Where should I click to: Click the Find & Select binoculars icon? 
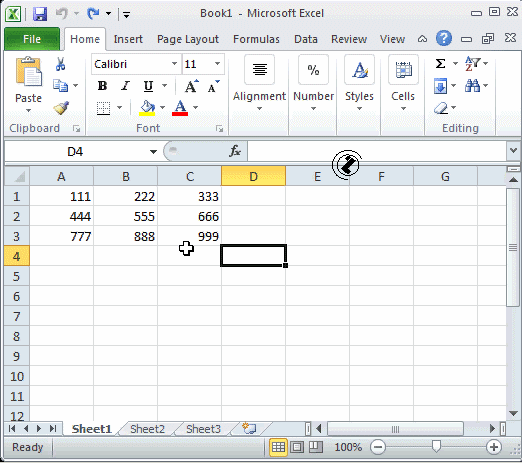tap(472, 86)
